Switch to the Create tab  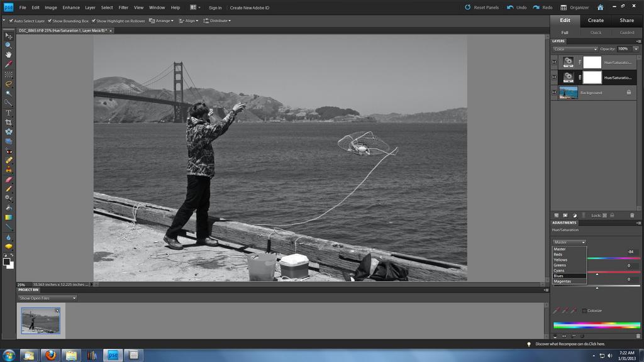596,20
